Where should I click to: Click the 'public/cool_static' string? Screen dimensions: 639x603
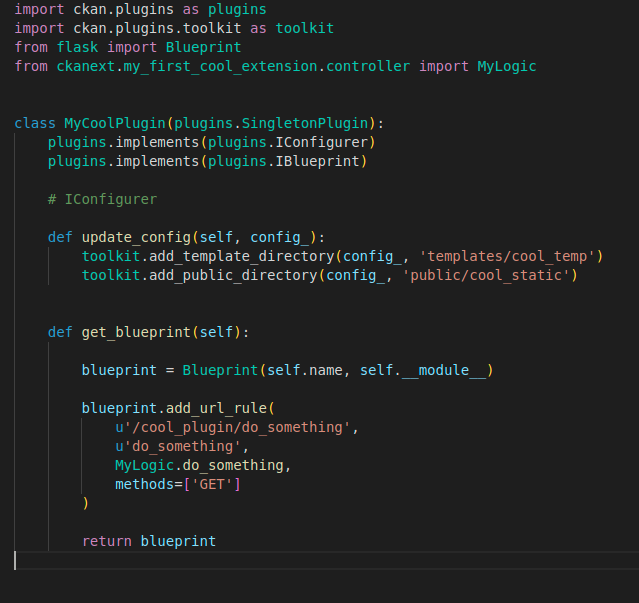486,275
